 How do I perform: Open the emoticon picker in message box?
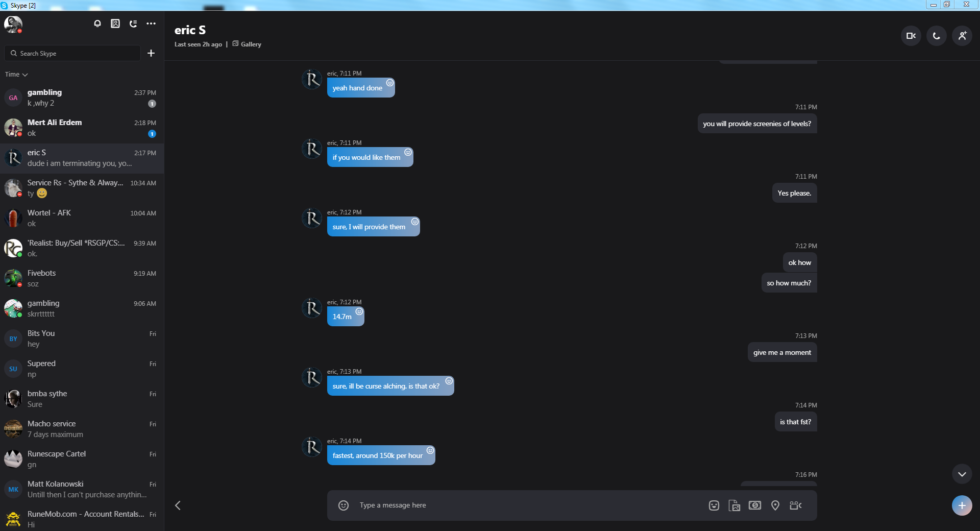coord(344,505)
